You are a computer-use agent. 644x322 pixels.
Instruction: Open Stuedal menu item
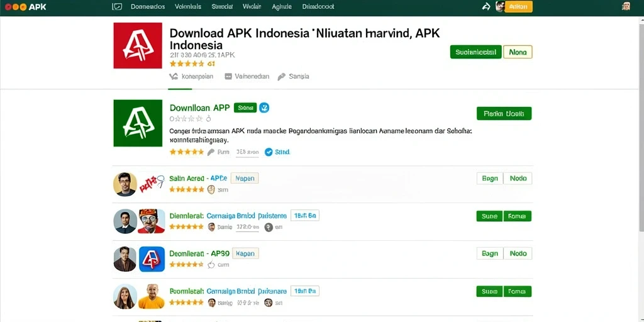(x=222, y=6)
